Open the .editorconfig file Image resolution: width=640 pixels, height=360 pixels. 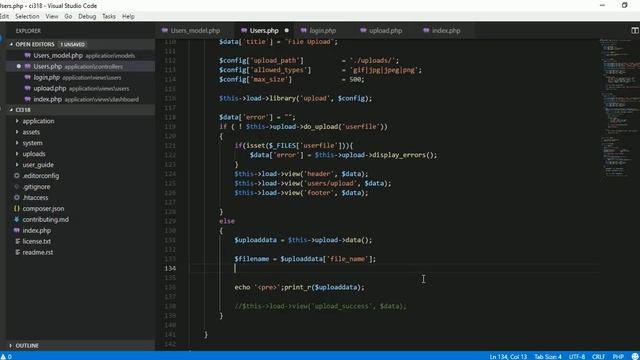[x=41, y=176]
